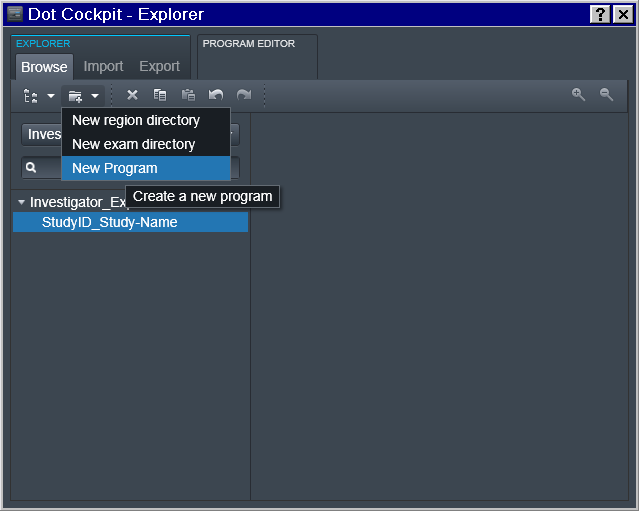The width and height of the screenshot is (639, 511).
Task: Click the undo arrow icon
Action: click(x=216, y=95)
